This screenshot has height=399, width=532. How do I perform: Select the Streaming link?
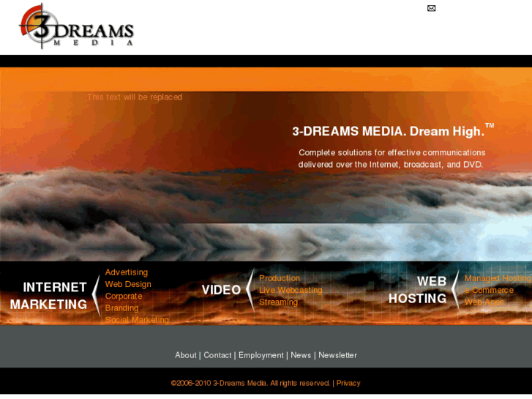[x=278, y=302]
